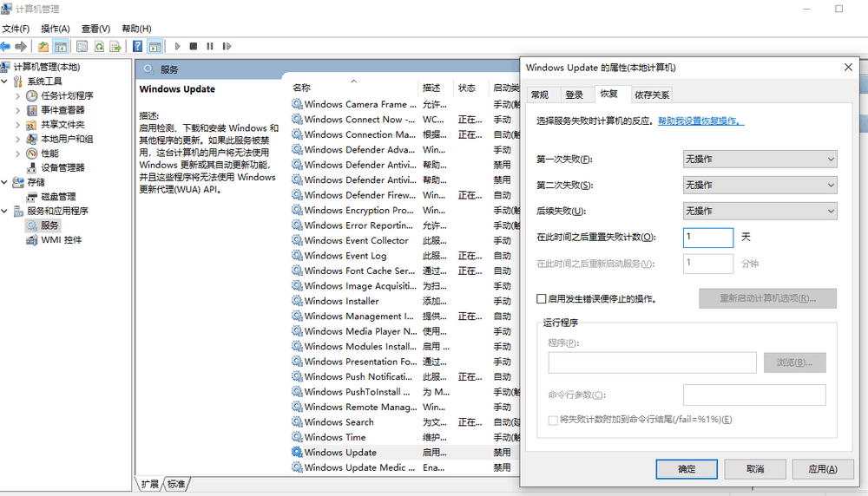Expand the 任务计划程序 tree node
This screenshot has height=496, width=868.
tap(17, 96)
